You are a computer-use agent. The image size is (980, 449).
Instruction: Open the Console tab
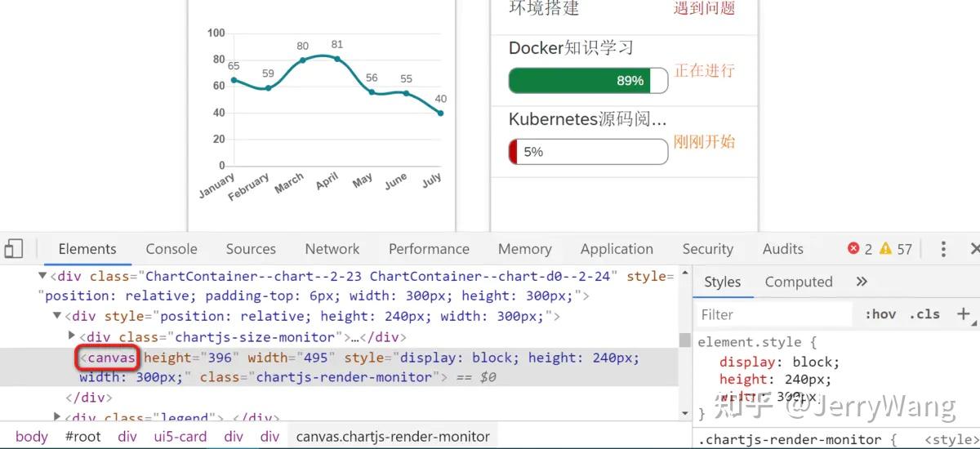pos(171,249)
